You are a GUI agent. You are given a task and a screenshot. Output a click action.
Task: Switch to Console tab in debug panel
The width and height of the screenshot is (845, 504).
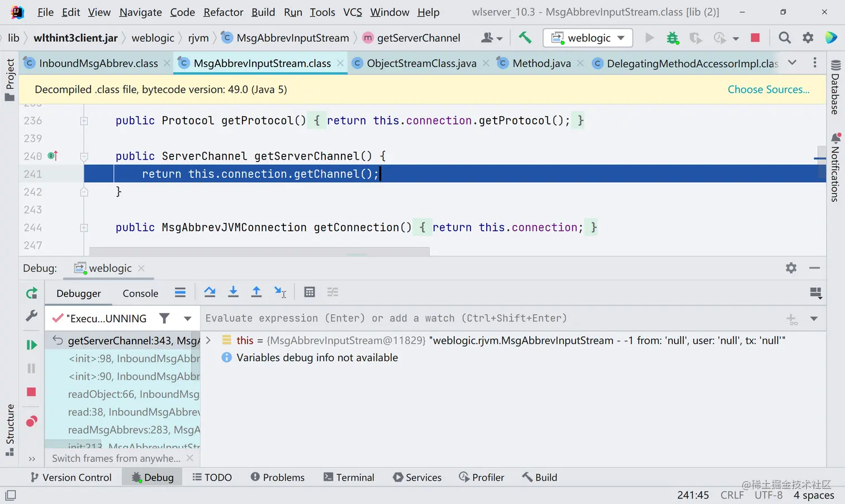coord(140,293)
